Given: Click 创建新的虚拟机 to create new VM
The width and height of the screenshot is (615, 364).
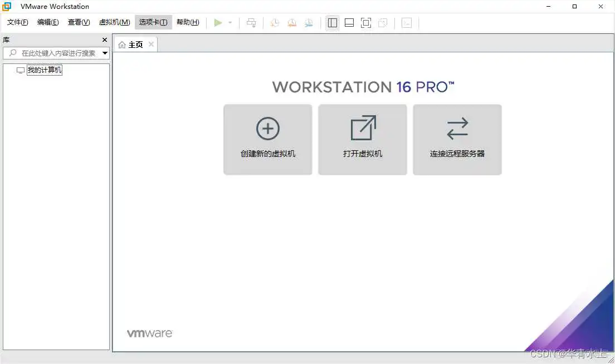Looking at the screenshot, I should pos(267,139).
